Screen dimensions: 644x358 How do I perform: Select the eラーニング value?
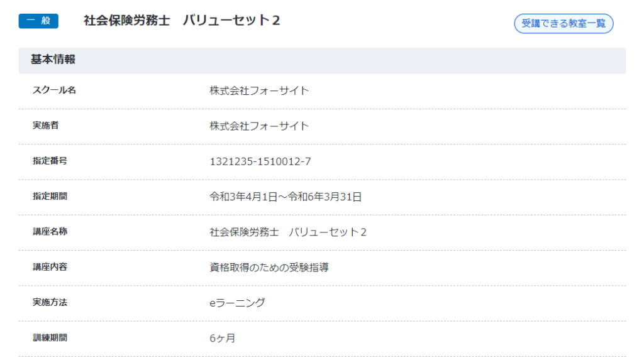[237, 303]
